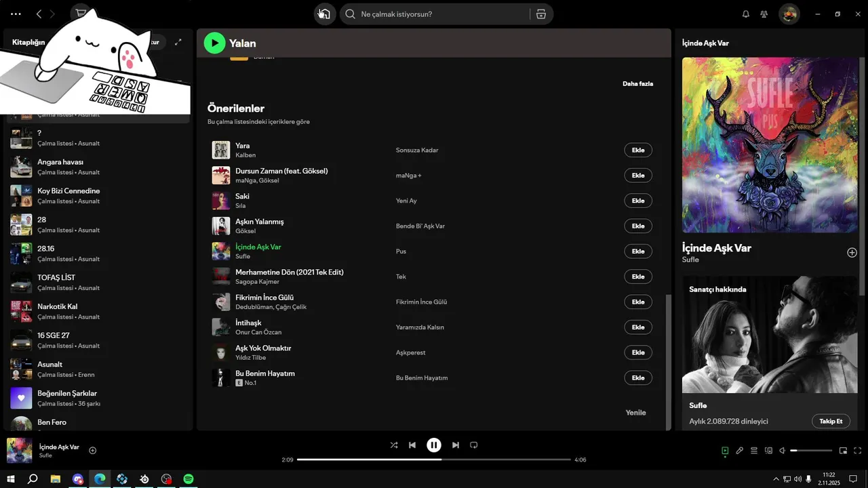Adjust the volume slider
Screen dimensions: 868x488
(x=811, y=451)
